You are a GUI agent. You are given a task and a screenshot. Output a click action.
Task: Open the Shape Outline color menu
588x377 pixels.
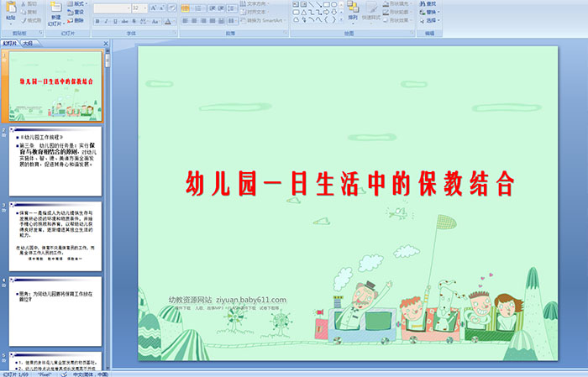396,12
